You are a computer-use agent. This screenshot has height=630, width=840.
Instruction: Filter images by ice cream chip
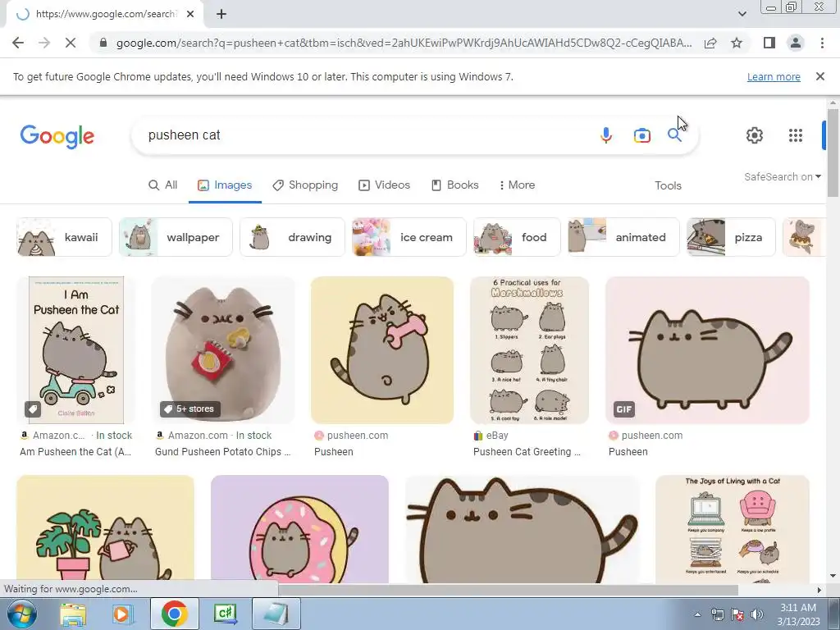point(409,237)
